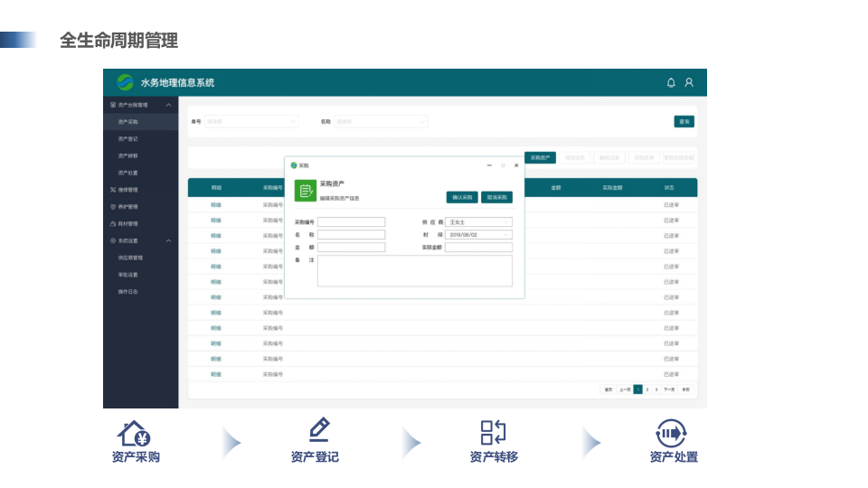Screen dimensions: 868x488
Task: Open the 时间 date dropdown 2019/06/02
Action: click(479, 234)
